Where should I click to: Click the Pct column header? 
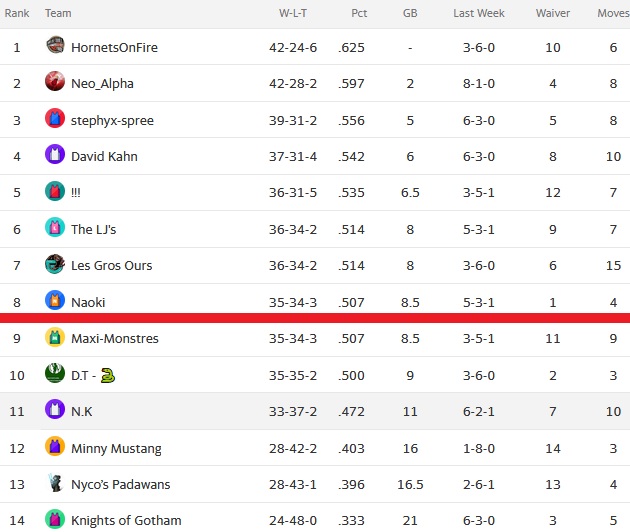[359, 13]
